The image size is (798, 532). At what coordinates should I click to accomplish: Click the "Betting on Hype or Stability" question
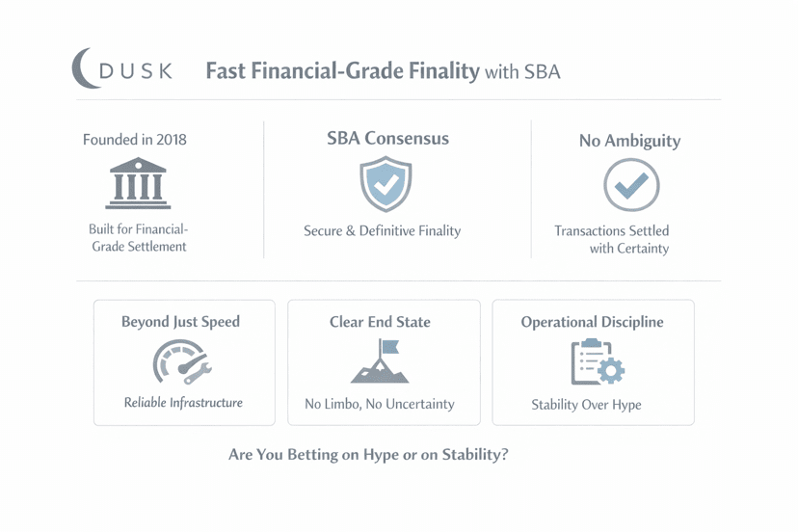coord(368,455)
